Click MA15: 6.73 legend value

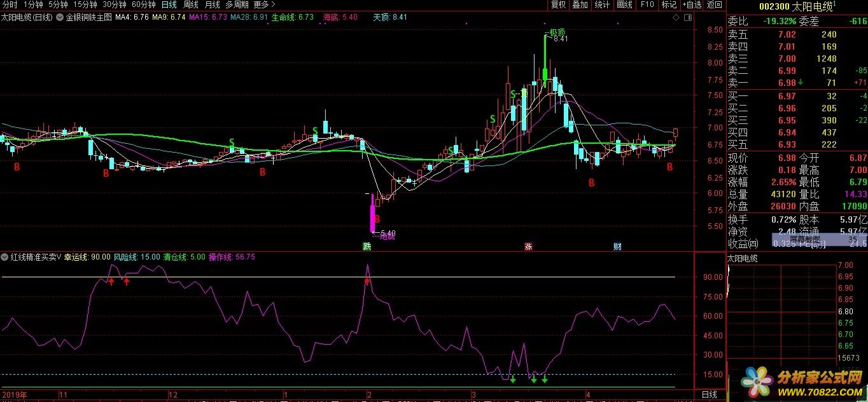tap(208, 17)
